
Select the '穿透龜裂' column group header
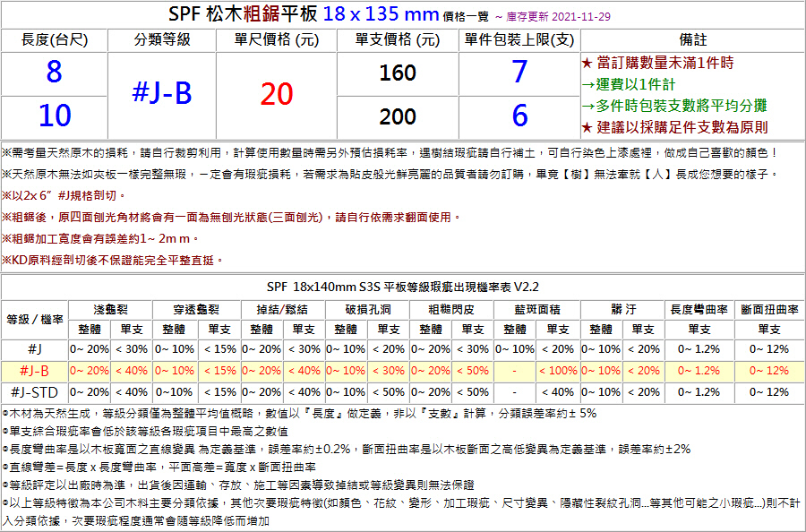[196, 309]
